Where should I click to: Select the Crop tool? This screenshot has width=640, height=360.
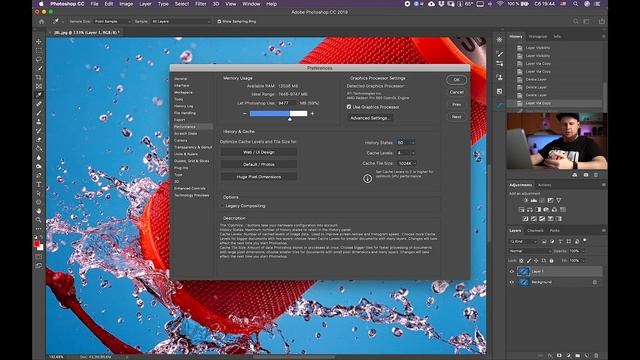click(39, 77)
